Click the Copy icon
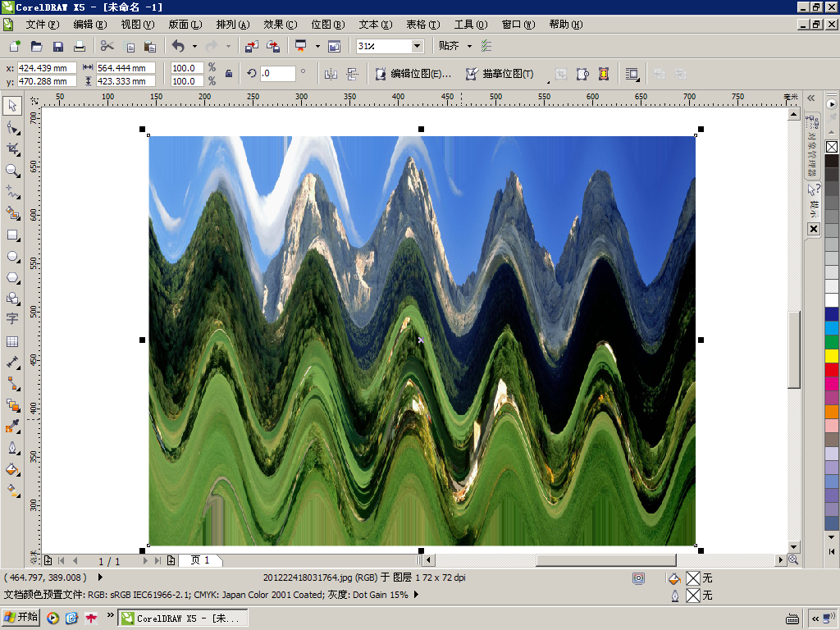Image resolution: width=840 pixels, height=630 pixels. [x=129, y=46]
